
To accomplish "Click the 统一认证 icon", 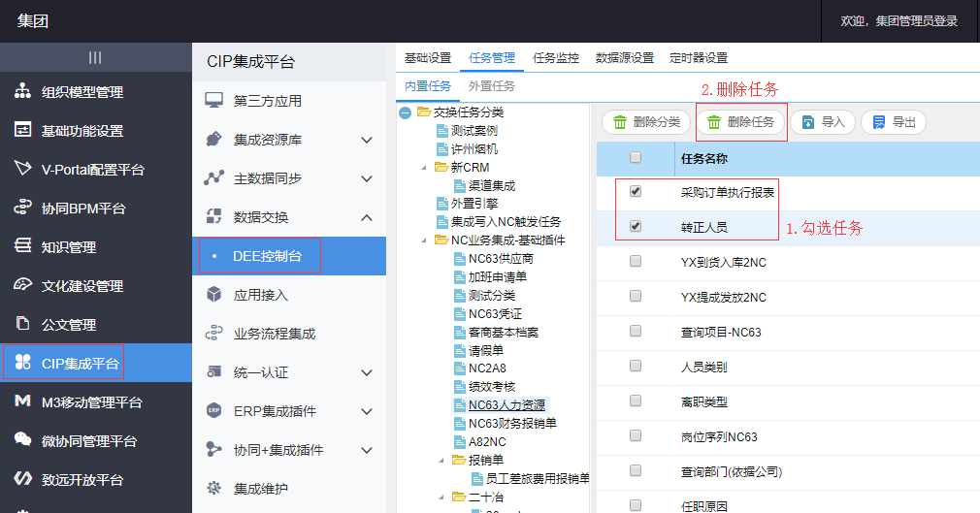I will click(213, 371).
